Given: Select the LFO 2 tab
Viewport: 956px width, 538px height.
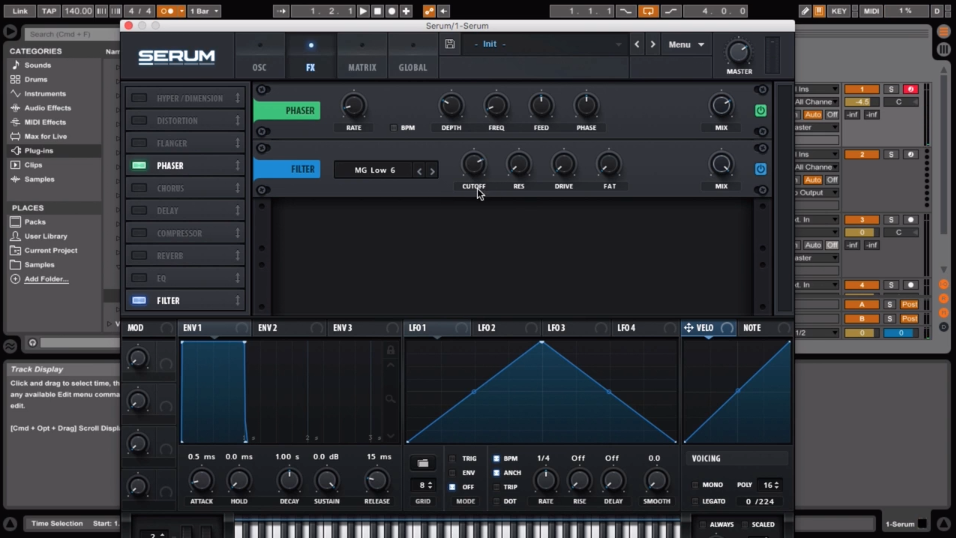Looking at the screenshot, I should 508,328.
